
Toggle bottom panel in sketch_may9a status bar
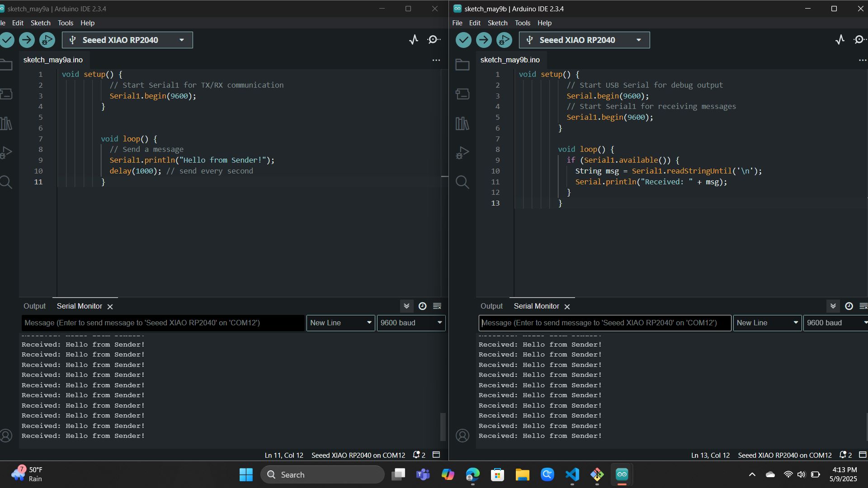[436, 455]
